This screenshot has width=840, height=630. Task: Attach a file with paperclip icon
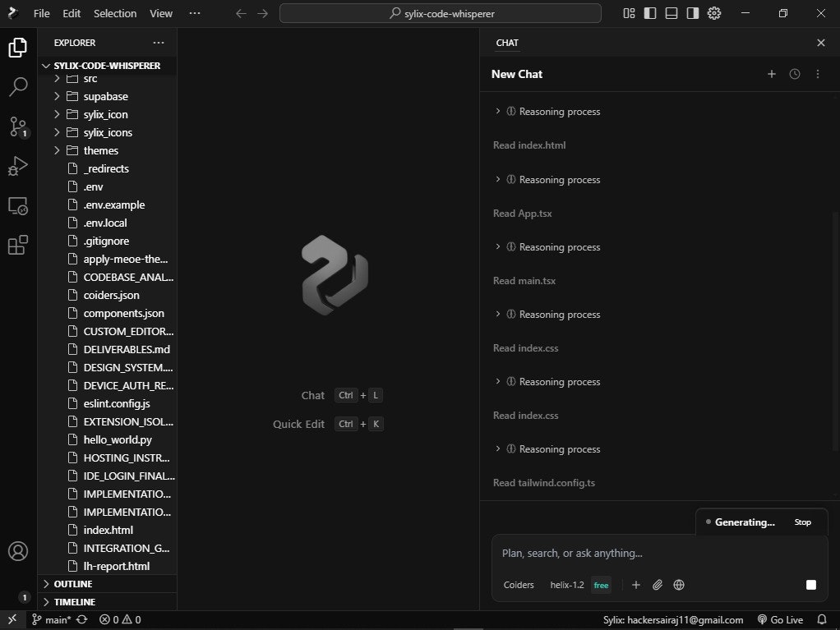point(658,585)
